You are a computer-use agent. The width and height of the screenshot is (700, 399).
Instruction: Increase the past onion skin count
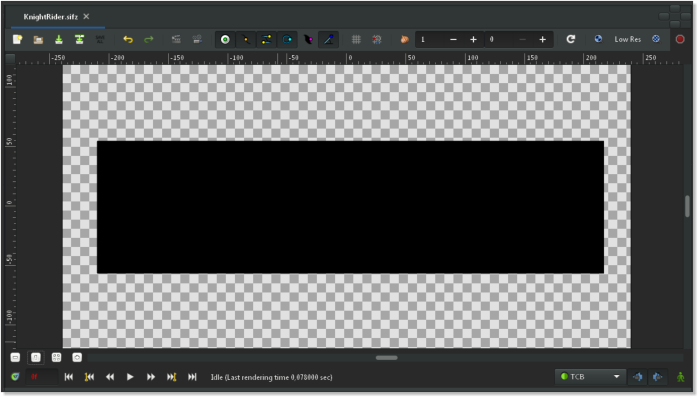(x=473, y=40)
